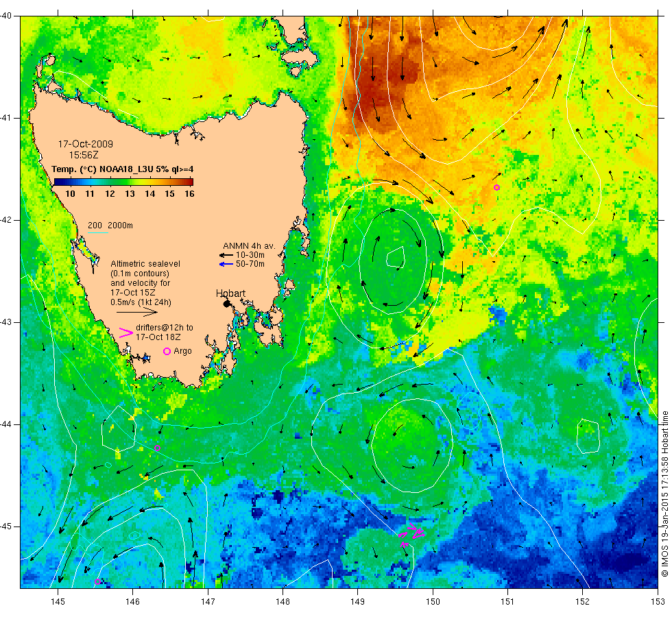Click the magenta drifter arrowhead legend symbol
672x617 pixels.
coord(125,332)
